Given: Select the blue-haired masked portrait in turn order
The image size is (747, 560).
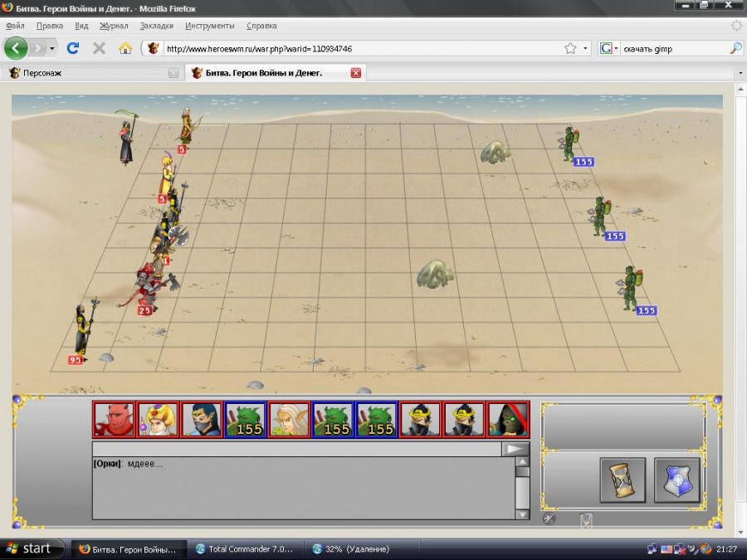Looking at the screenshot, I should (x=202, y=419).
